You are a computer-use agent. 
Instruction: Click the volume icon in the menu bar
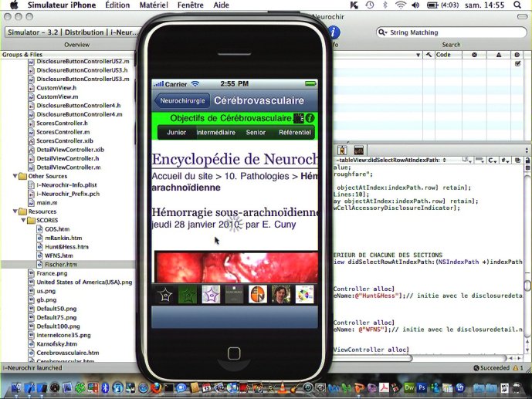[415, 5]
